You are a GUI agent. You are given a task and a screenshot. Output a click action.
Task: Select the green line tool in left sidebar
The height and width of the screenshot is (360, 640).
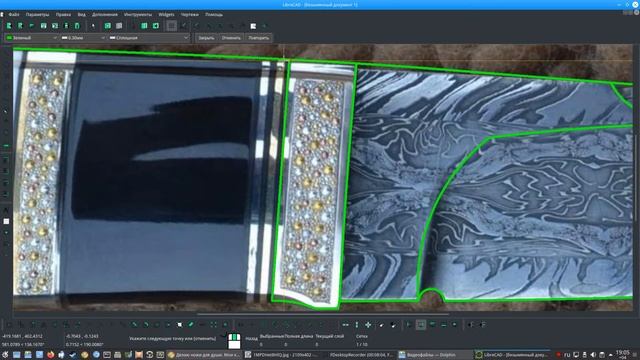6,145
